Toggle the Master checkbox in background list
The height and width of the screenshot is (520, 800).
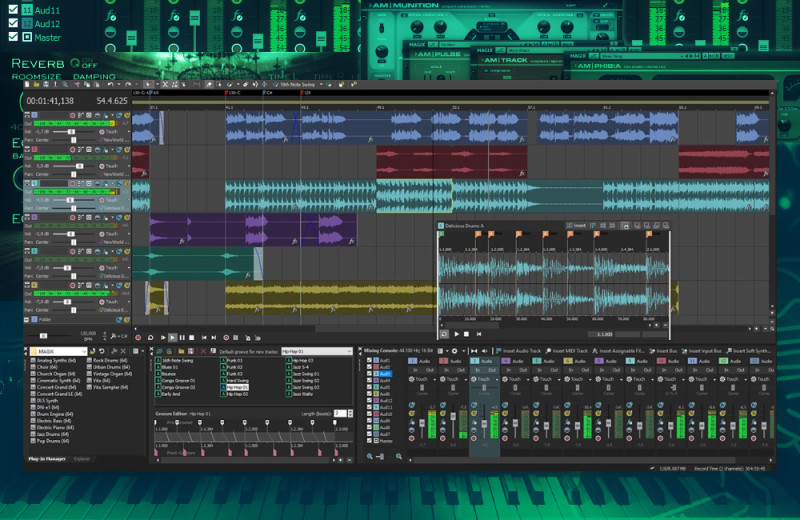tap(12, 37)
